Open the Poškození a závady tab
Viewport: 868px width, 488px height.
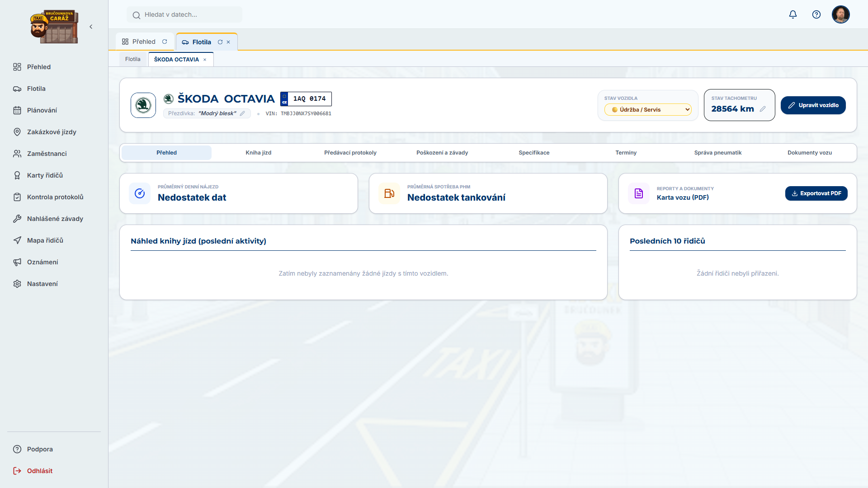tap(442, 153)
